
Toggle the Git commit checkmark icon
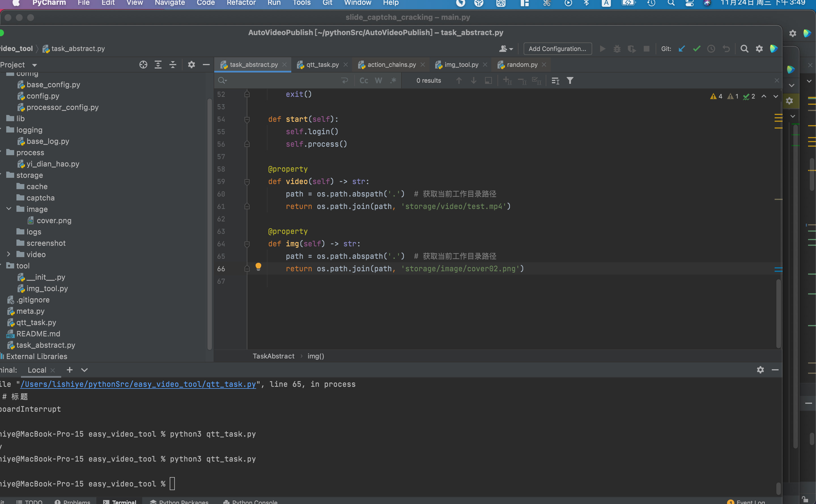[696, 48]
